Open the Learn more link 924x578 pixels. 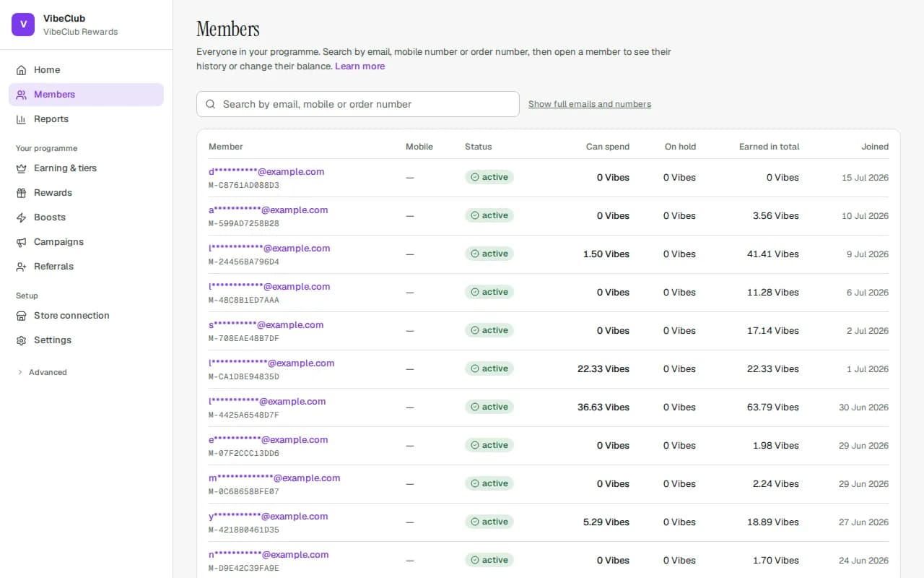click(x=359, y=66)
